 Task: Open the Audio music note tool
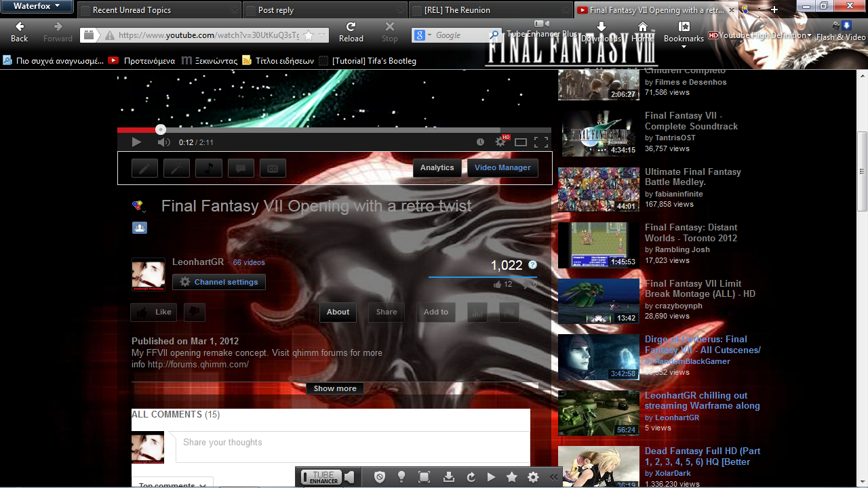[209, 168]
